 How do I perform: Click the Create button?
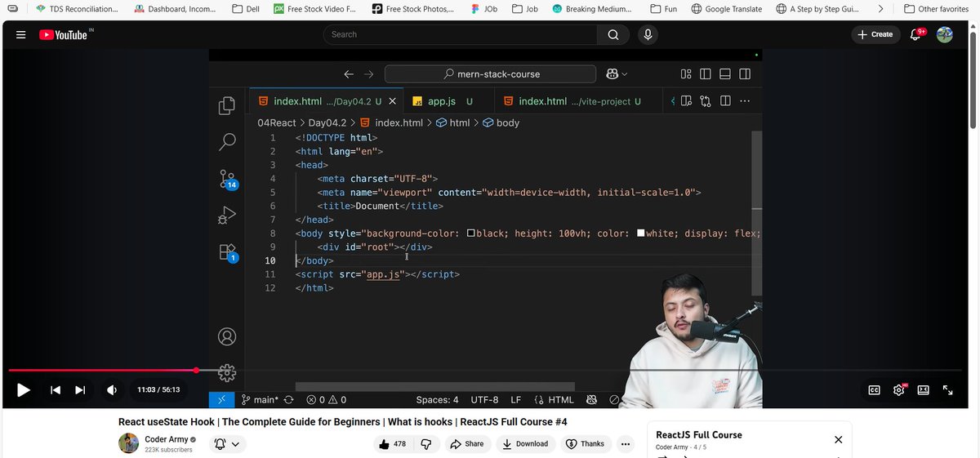pyautogui.click(x=875, y=34)
